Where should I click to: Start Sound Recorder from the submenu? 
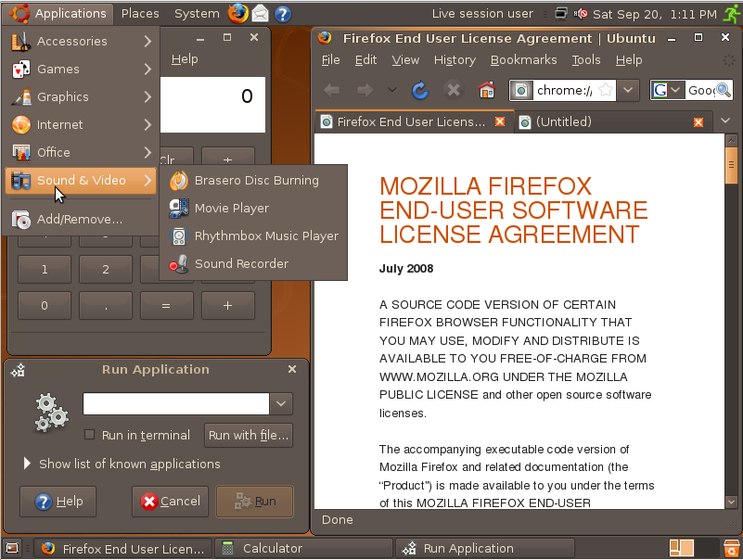pos(253,263)
